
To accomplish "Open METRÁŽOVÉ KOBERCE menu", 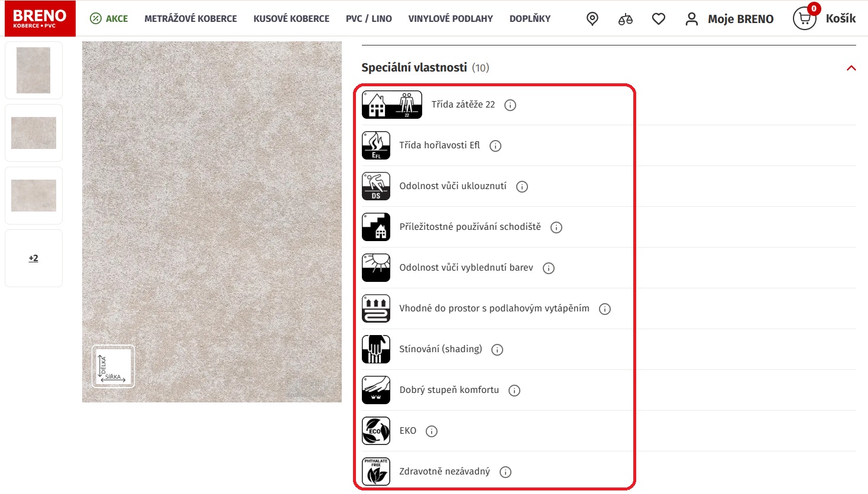I will coord(190,19).
